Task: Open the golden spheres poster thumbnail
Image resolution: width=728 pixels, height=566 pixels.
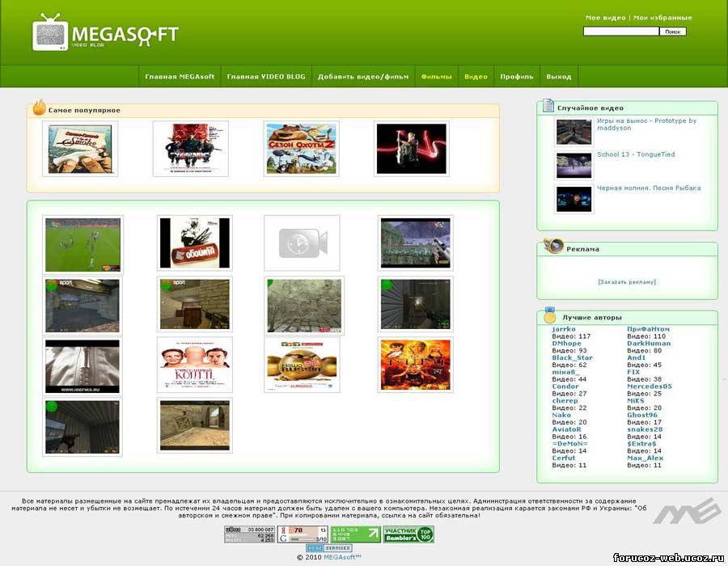Action: coord(303,365)
